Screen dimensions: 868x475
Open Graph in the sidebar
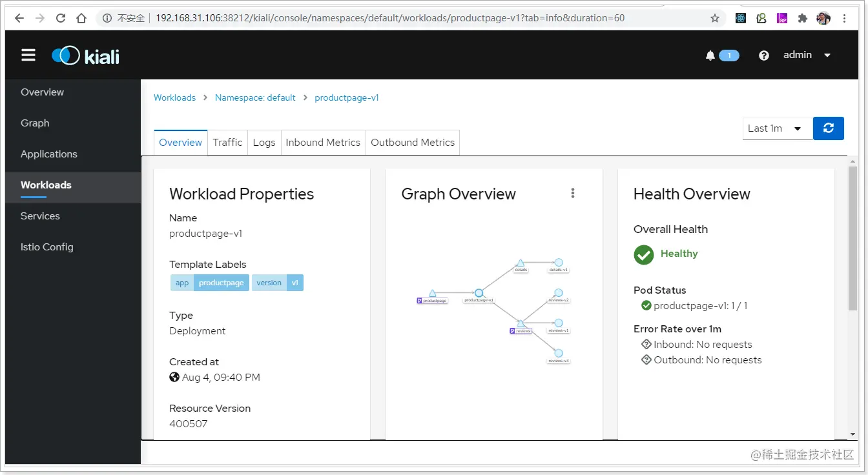[x=35, y=123]
